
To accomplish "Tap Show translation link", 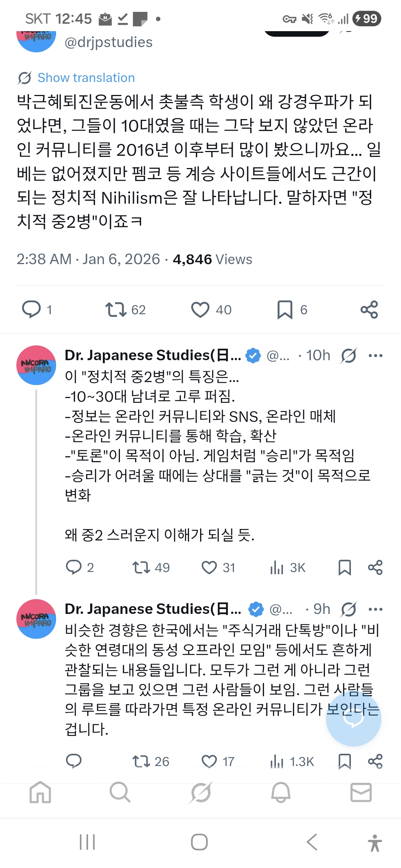I will point(86,78).
